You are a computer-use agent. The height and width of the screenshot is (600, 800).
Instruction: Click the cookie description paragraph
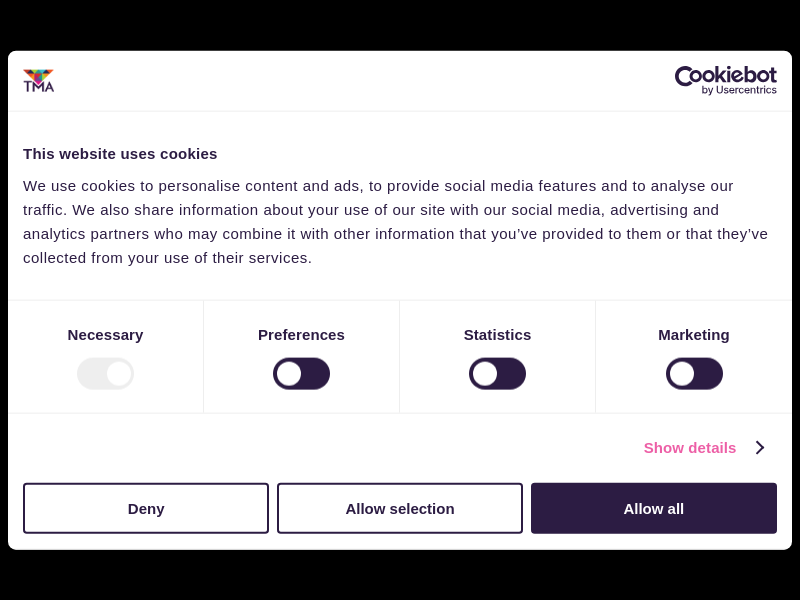click(395, 222)
